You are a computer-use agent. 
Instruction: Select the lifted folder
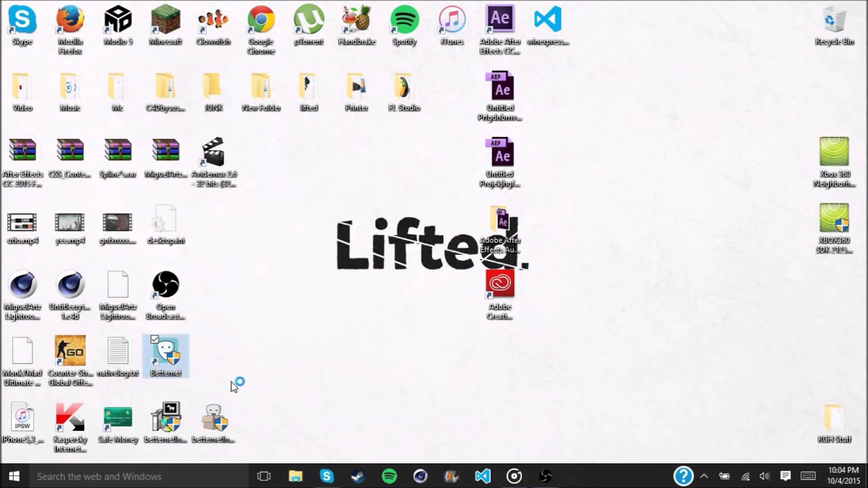coord(309,92)
